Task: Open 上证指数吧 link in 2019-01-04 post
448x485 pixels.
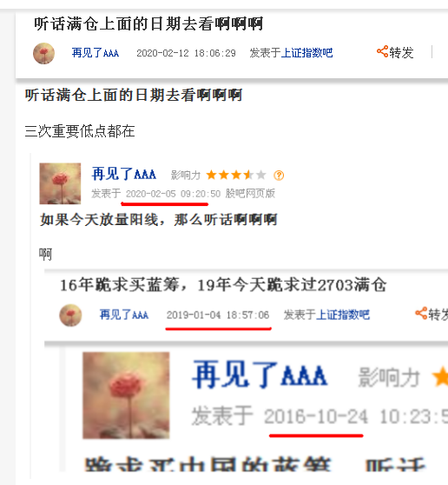Action: tap(343, 315)
